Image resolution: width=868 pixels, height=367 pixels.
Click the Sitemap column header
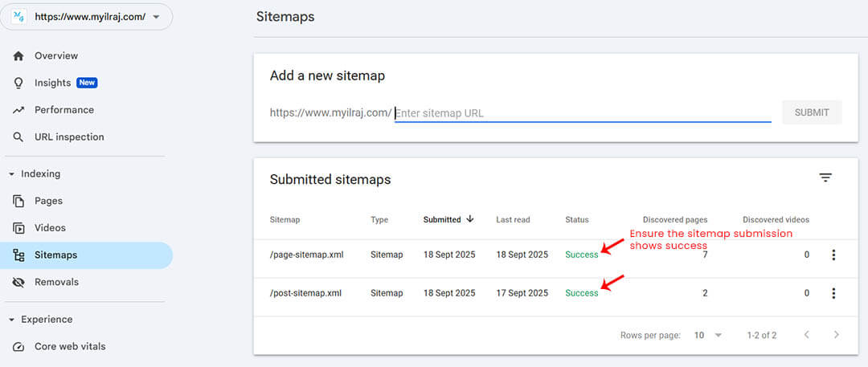[285, 220]
